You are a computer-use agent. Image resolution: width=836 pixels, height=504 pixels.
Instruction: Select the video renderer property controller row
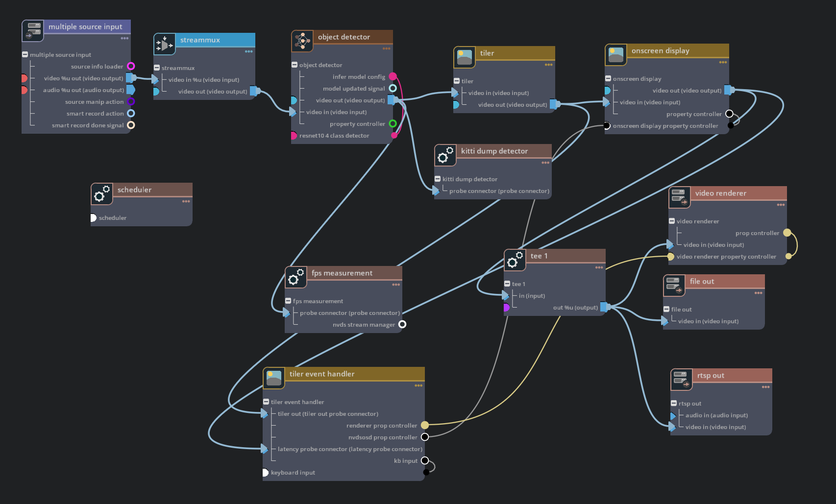coord(728,257)
